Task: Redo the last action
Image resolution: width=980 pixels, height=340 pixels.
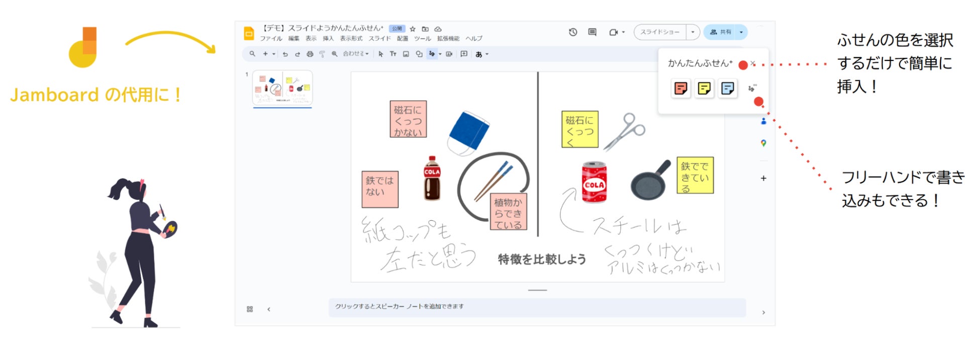Action: coord(297,54)
